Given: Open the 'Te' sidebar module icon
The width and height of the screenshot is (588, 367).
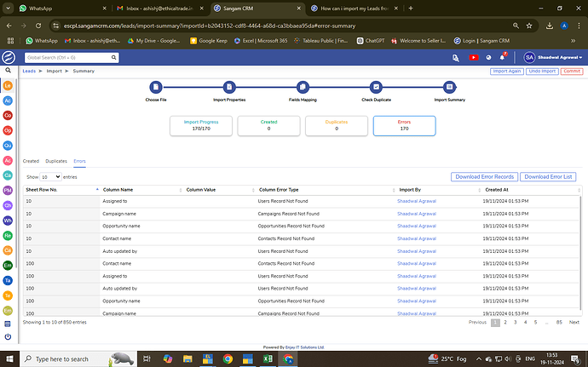Looking at the screenshot, I should click(8, 295).
